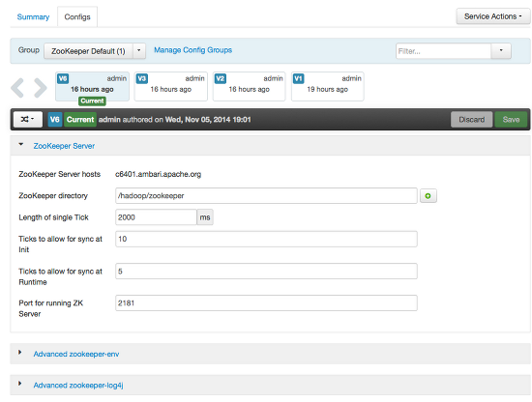Click the Discard button
532x402 pixels.
(471, 119)
